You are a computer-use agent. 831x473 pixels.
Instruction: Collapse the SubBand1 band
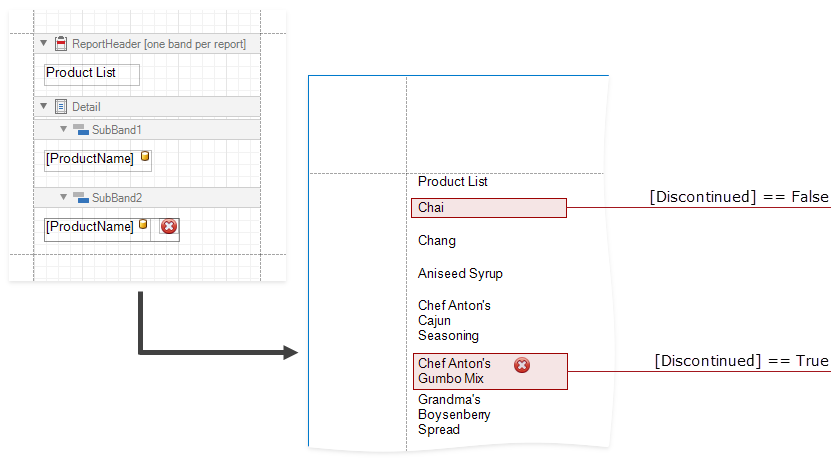(63, 130)
